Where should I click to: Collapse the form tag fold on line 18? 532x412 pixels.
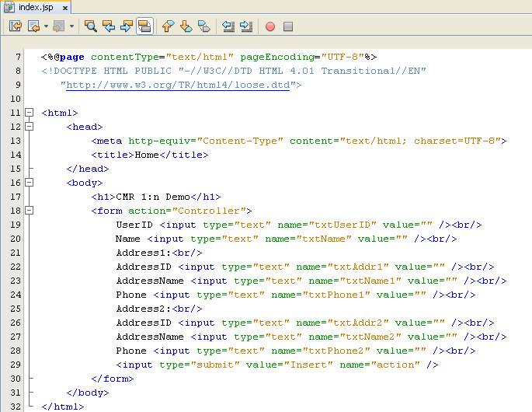(30, 210)
